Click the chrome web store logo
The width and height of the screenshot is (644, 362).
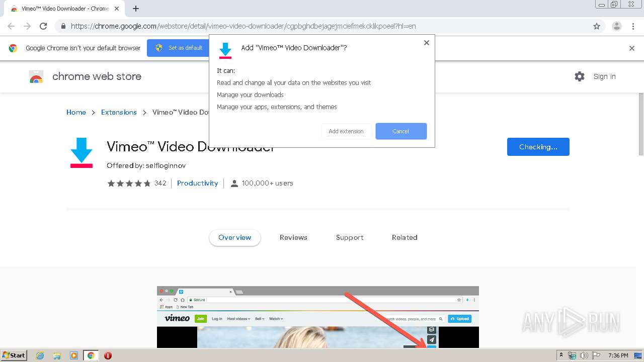point(36,76)
